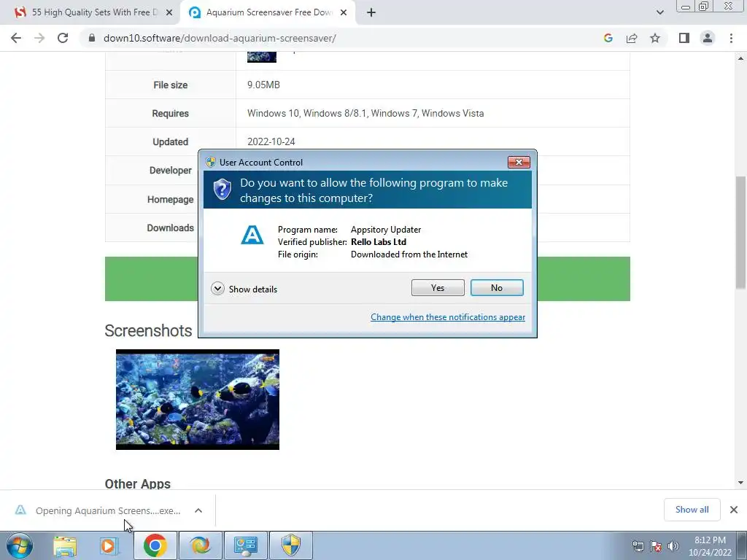Click the 'Downloads' row label

click(x=170, y=227)
